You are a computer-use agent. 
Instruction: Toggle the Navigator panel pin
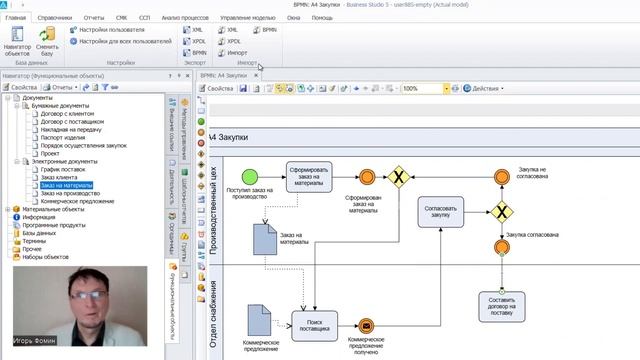[179, 76]
